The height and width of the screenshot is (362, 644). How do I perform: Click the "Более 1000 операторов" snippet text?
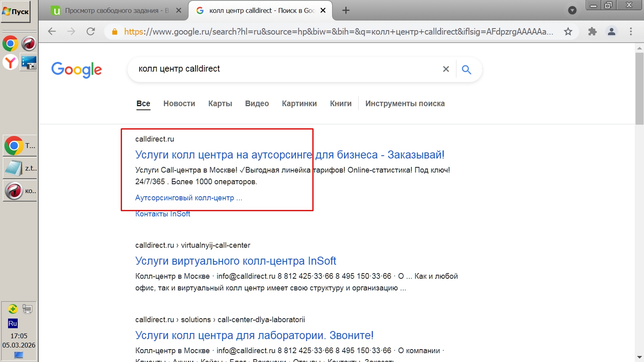(x=213, y=182)
